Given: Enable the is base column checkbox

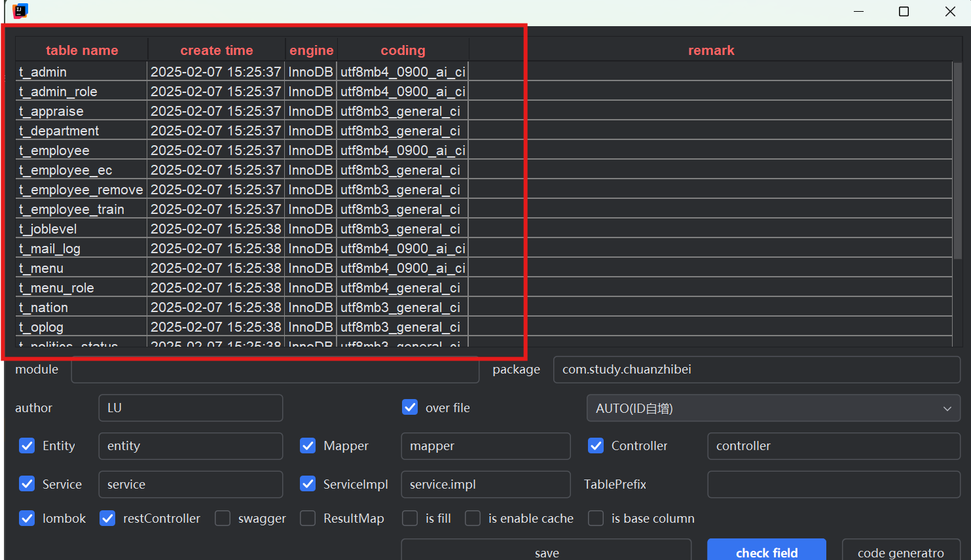Looking at the screenshot, I should pos(596,517).
